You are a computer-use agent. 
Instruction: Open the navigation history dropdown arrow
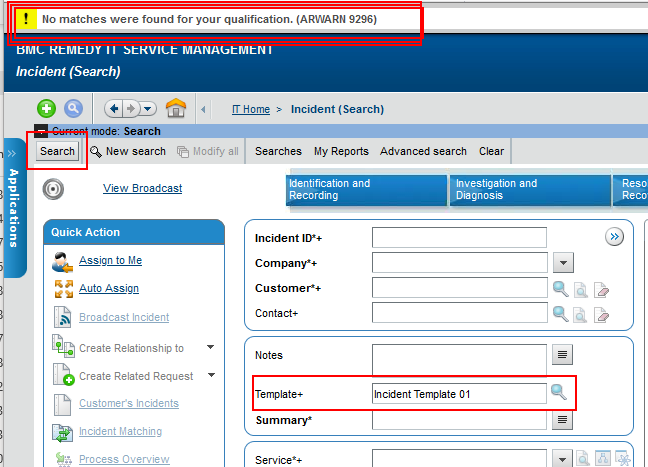click(148, 109)
